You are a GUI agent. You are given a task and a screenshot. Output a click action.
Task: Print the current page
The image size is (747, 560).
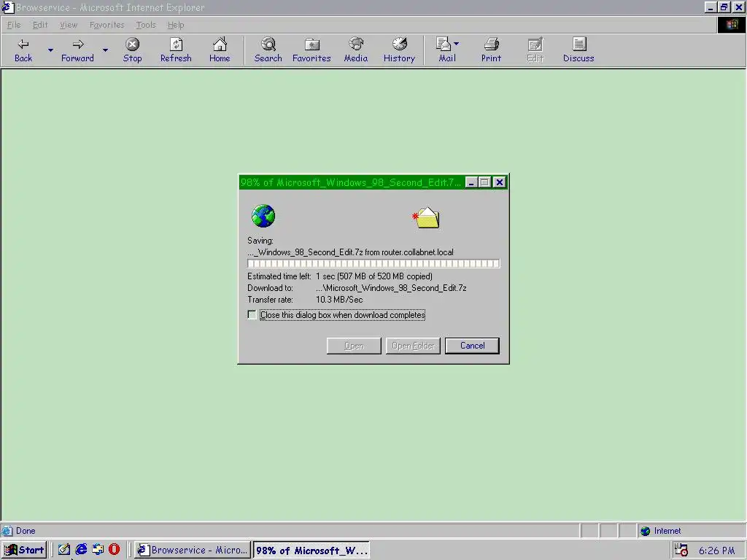click(491, 50)
